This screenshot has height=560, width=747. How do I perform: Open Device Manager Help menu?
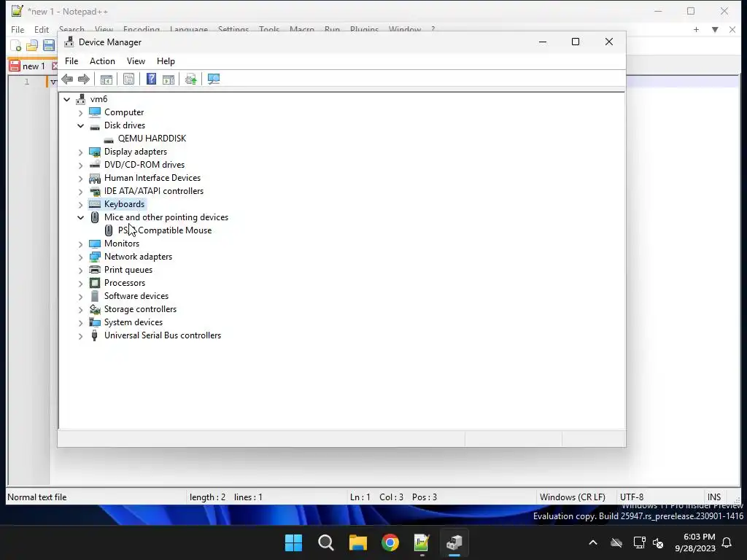coord(166,61)
